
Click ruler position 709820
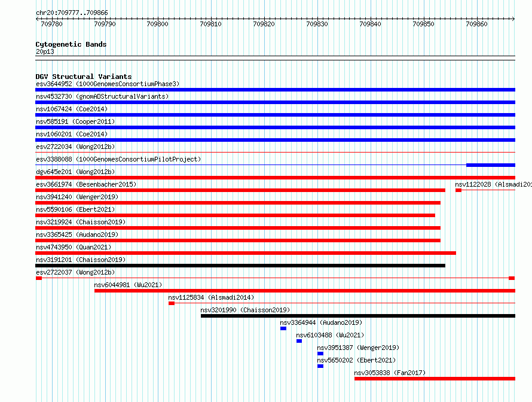264,24
